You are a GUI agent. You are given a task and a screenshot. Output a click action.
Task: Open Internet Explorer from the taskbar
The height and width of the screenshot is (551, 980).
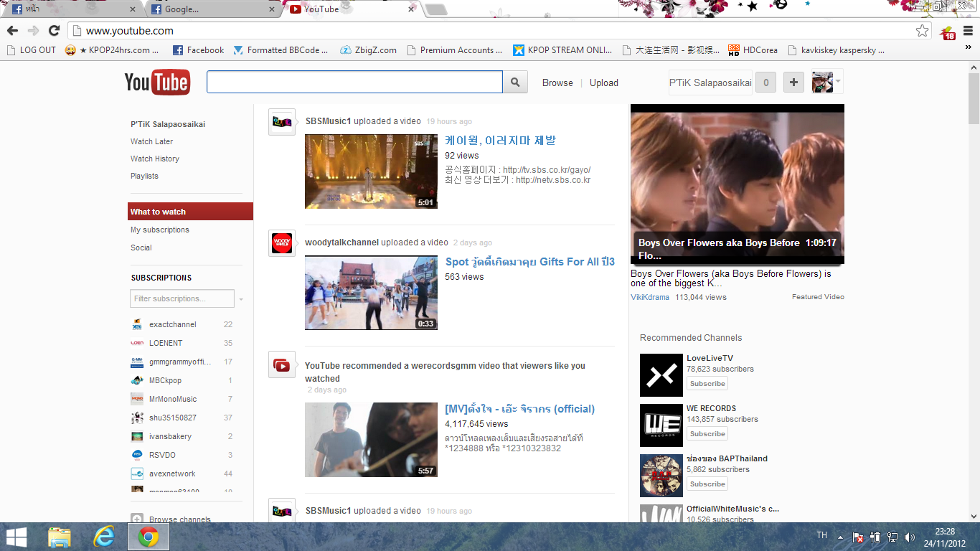click(x=104, y=537)
